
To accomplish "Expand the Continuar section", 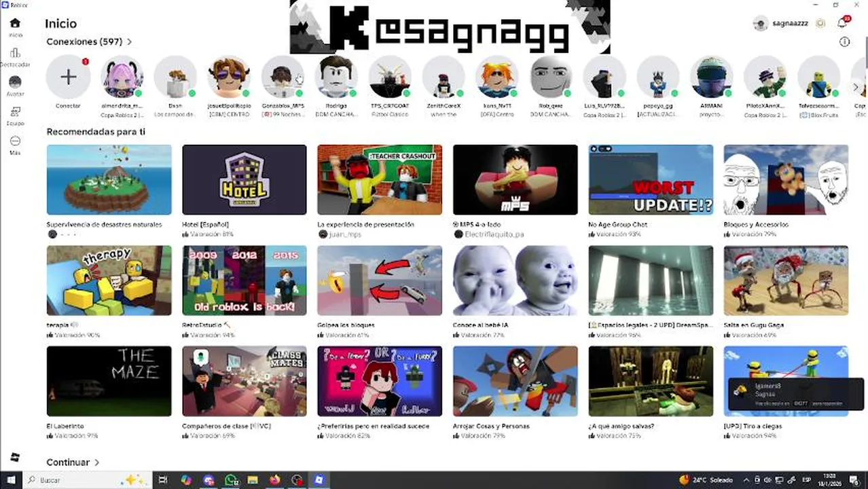I will coord(73,462).
